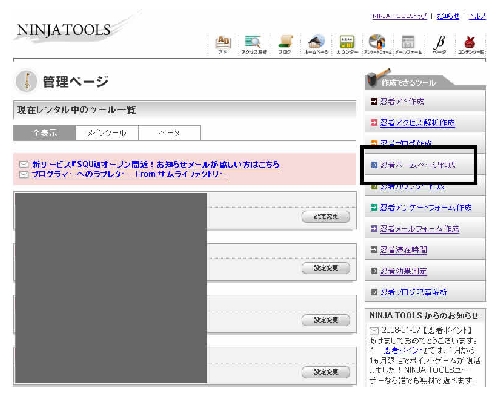Click teal arrow icon beside 忍者アンケートフォーム作成
Viewport: 500px width, 396px height.
pos(374,207)
